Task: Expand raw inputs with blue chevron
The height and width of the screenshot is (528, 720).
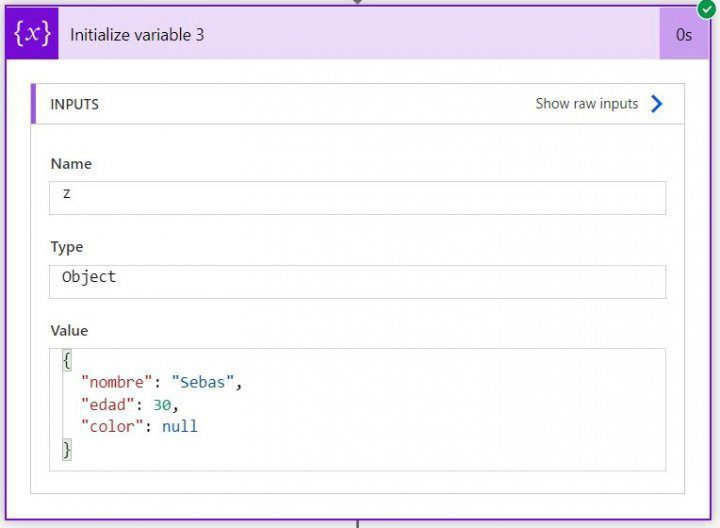Action: 657,104
